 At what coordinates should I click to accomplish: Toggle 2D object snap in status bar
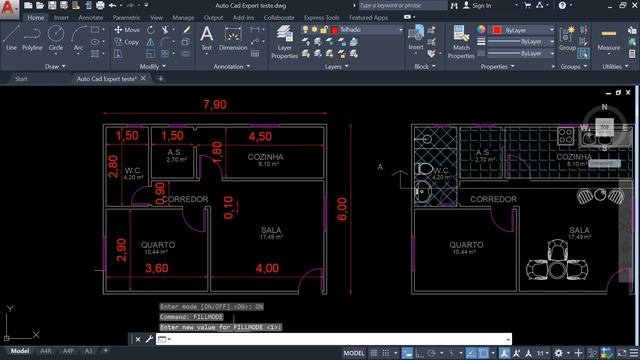click(x=483, y=353)
